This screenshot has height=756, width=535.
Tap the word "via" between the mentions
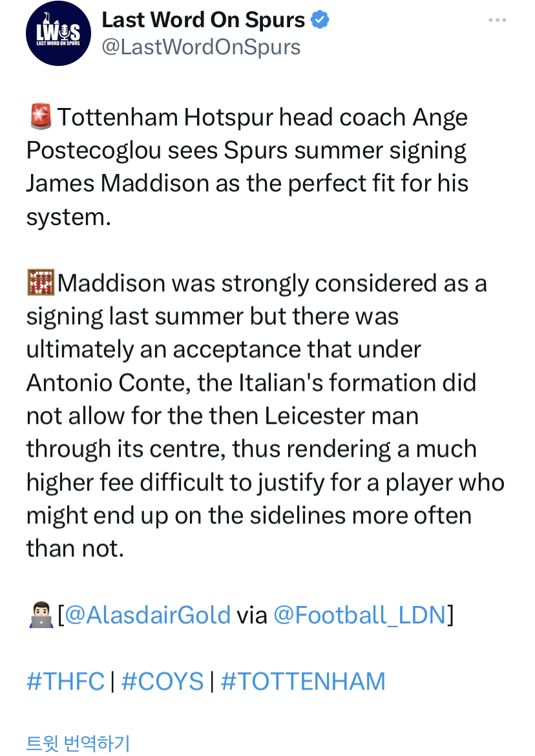[252, 616]
